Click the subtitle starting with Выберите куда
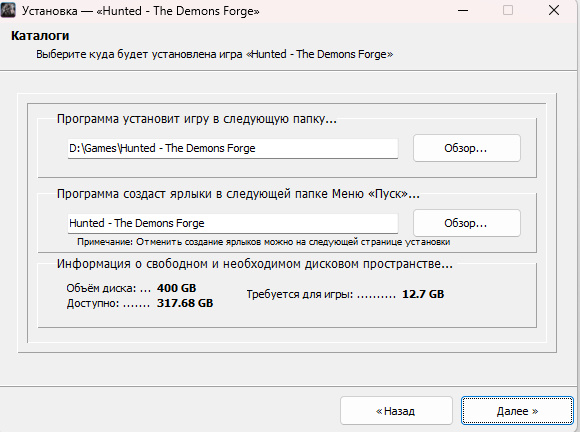The image size is (580, 432). [x=215, y=54]
